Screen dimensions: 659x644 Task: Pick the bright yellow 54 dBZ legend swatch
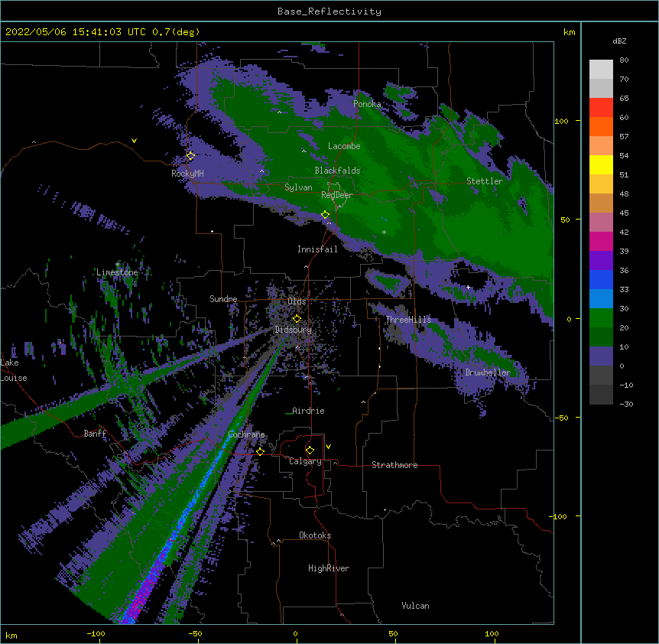click(x=601, y=164)
